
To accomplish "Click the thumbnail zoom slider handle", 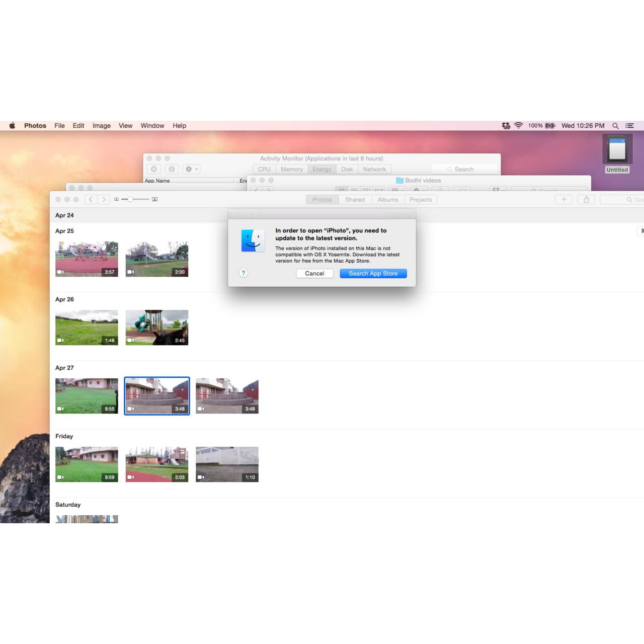I will click(x=130, y=199).
